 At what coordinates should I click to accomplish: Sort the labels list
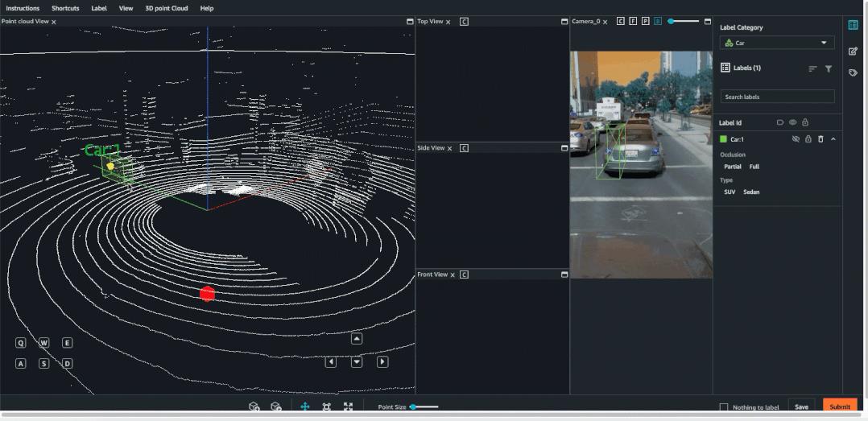pyautogui.click(x=812, y=69)
